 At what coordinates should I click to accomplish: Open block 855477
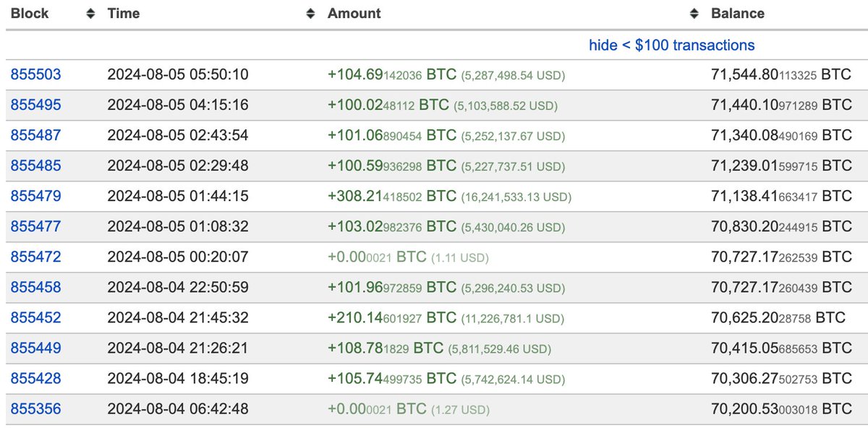(x=35, y=226)
